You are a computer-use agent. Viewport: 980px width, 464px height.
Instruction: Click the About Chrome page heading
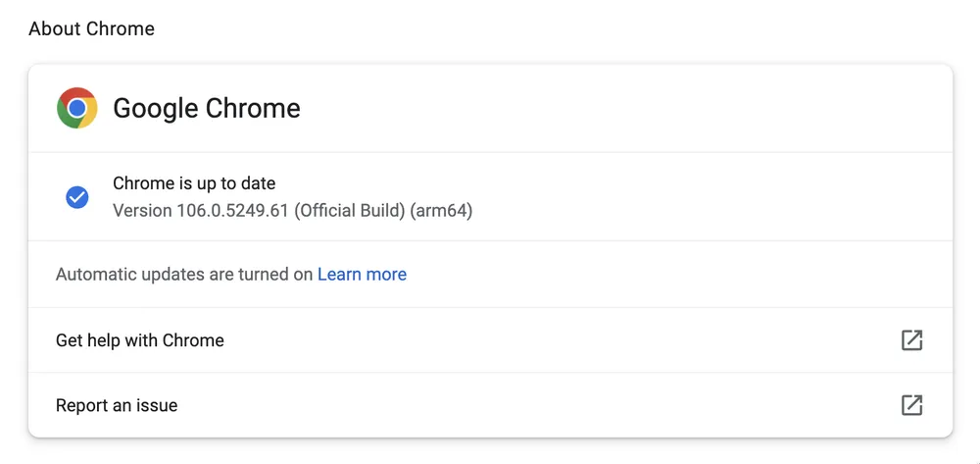[x=91, y=28]
